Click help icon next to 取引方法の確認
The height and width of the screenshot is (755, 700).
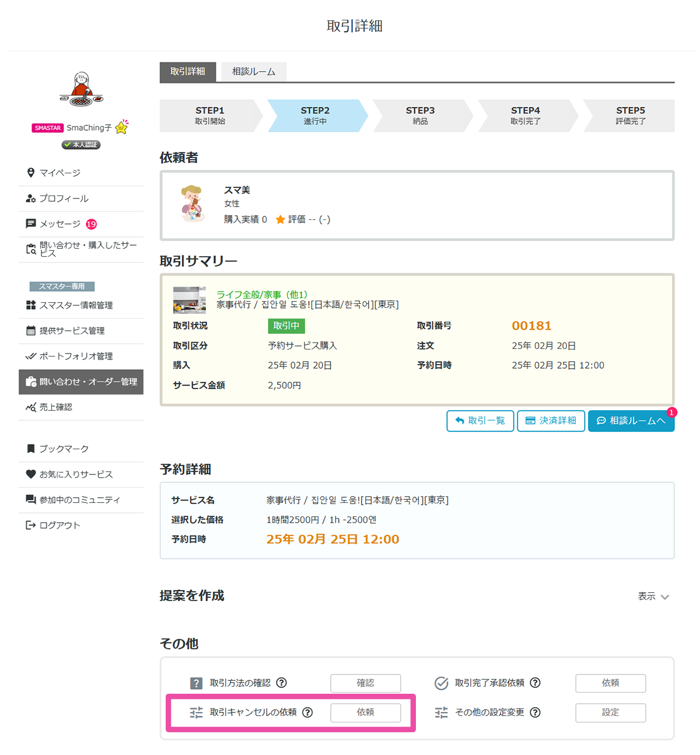(x=282, y=683)
